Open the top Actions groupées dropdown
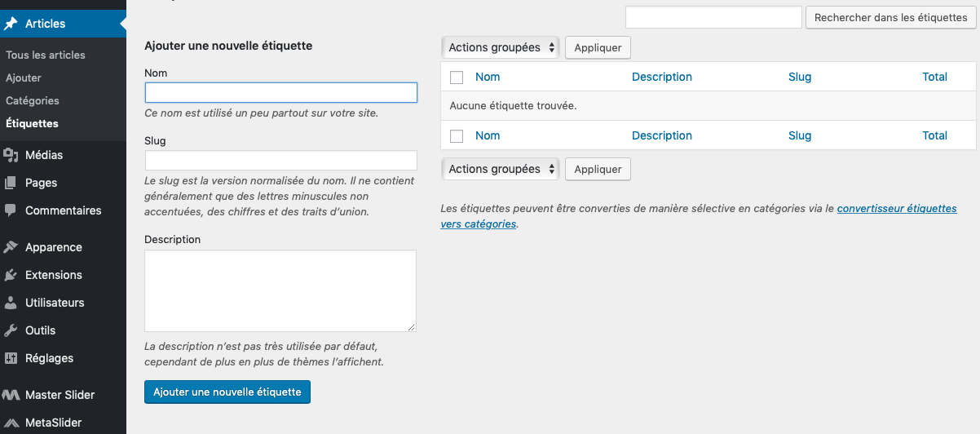Viewport: 980px width, 434px height. (500, 47)
